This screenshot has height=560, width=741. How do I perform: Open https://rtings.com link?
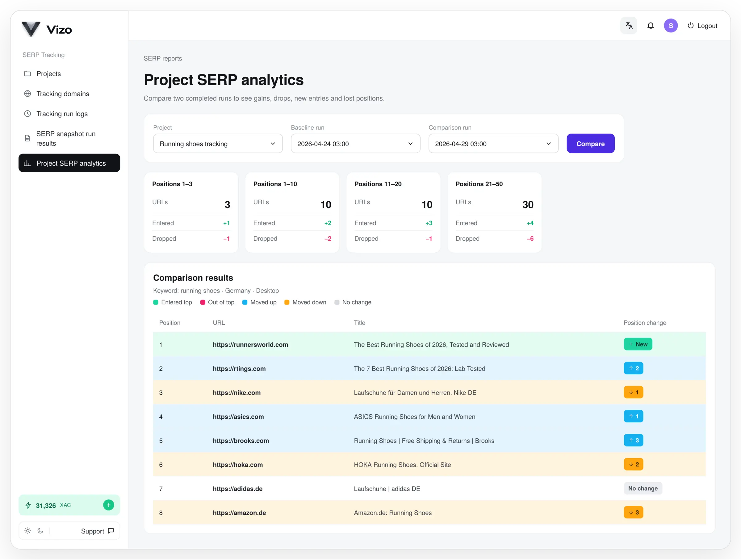[239, 368]
